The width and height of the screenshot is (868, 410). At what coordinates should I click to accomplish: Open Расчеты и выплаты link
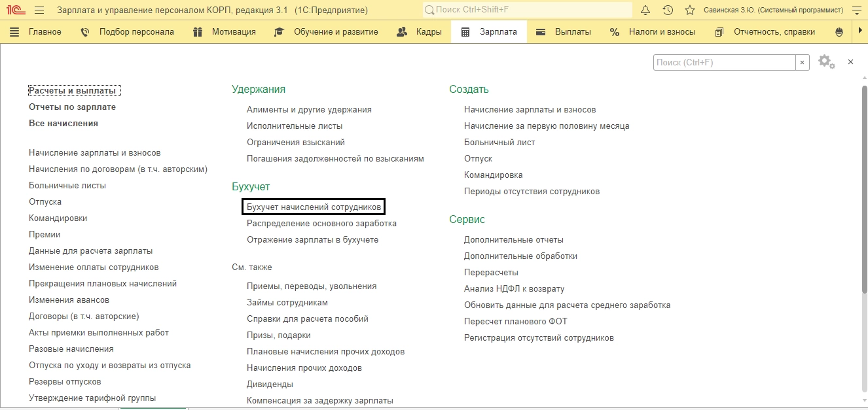click(72, 91)
